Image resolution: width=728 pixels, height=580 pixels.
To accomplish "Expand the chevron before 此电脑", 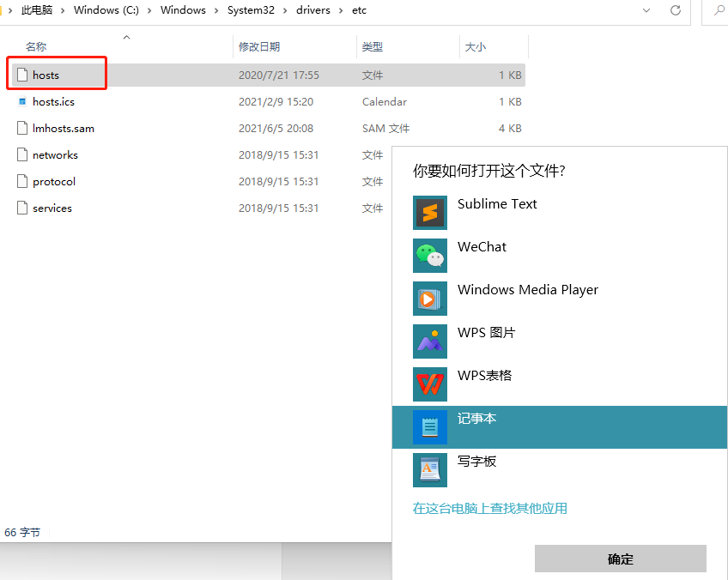I will point(10,10).
